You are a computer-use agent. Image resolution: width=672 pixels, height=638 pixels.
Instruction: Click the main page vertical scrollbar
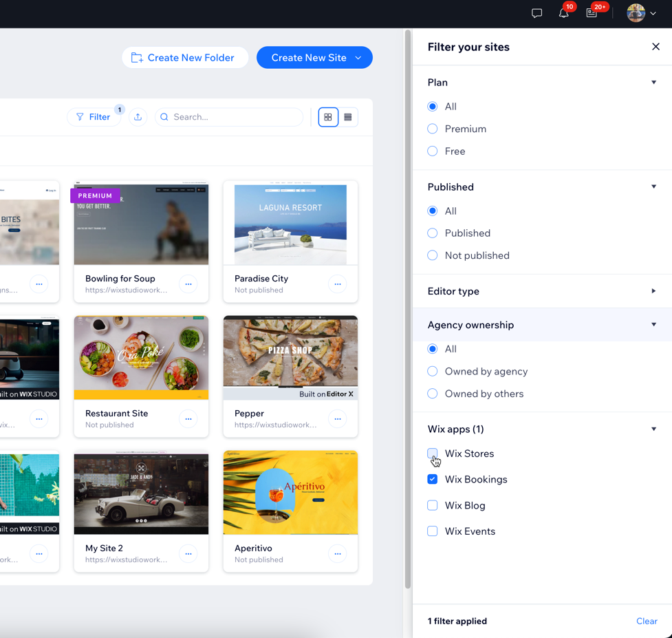coord(408,309)
